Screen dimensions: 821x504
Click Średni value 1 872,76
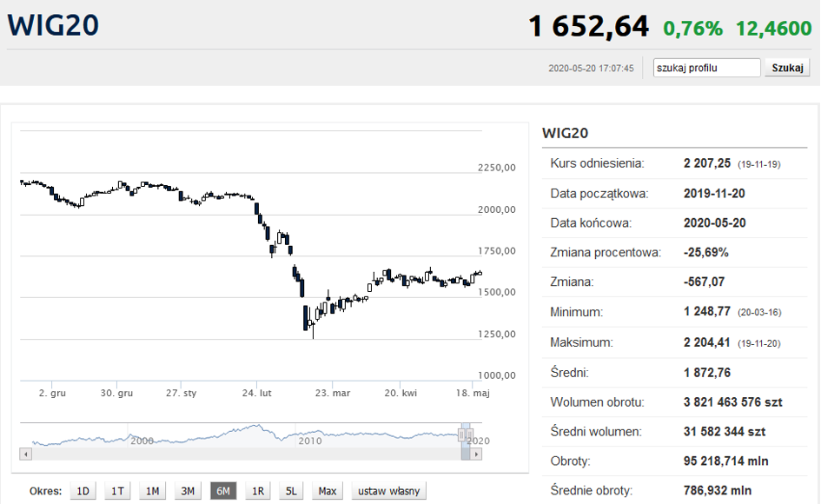coord(707,373)
